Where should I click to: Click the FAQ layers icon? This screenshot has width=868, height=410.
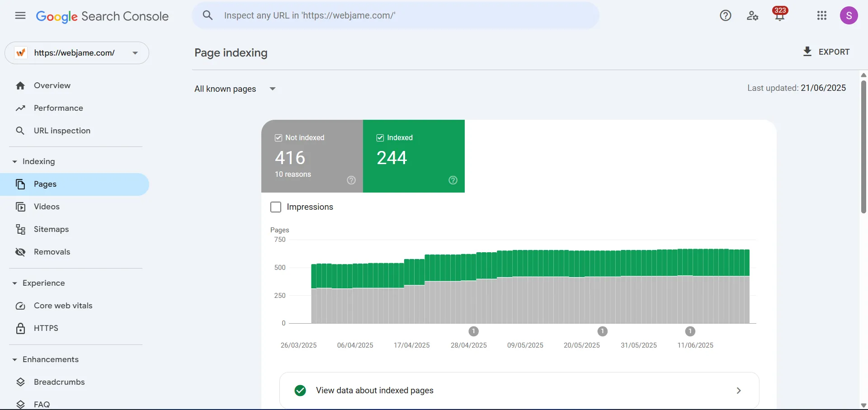(x=20, y=405)
